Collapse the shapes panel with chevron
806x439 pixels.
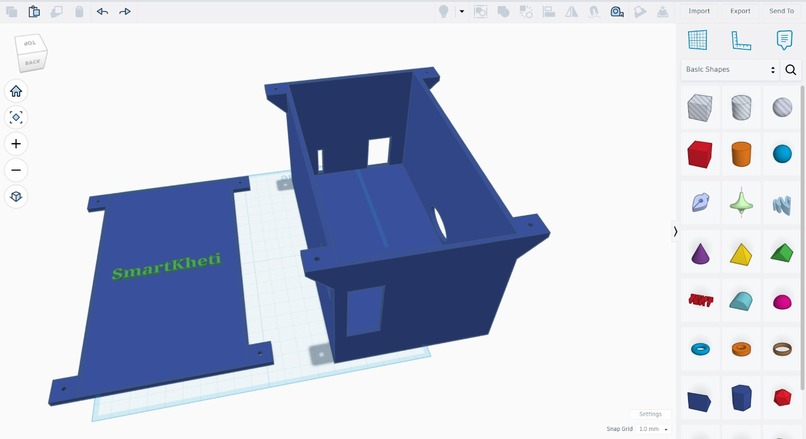click(675, 232)
